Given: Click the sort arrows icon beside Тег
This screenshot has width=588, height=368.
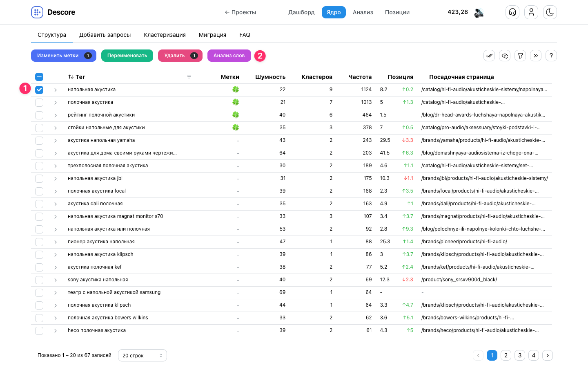Looking at the screenshot, I should [71, 77].
